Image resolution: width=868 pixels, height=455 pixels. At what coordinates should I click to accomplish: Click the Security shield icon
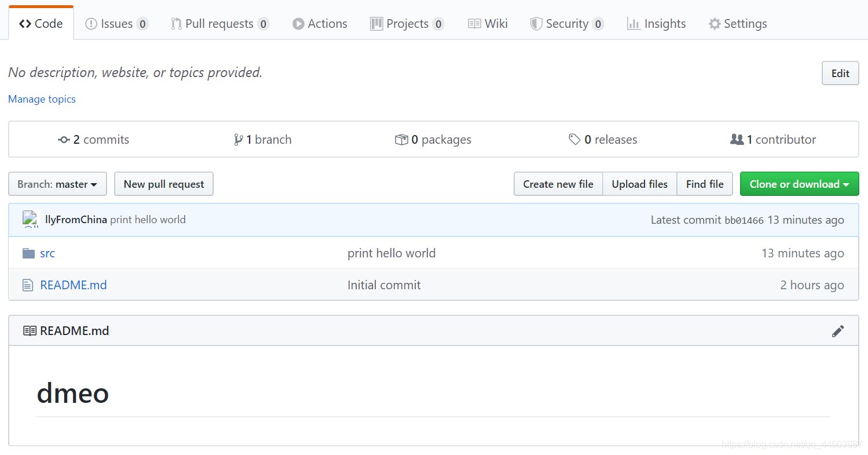(x=536, y=24)
